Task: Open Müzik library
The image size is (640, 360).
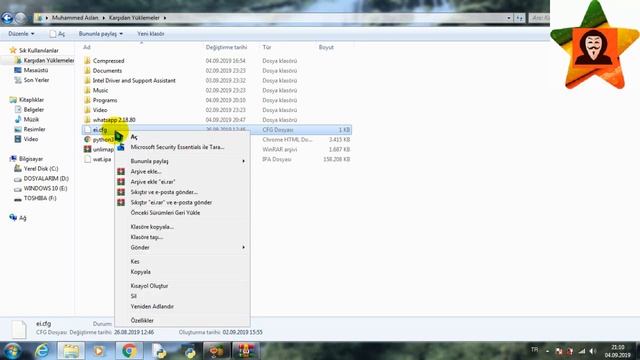Action: click(x=31, y=119)
